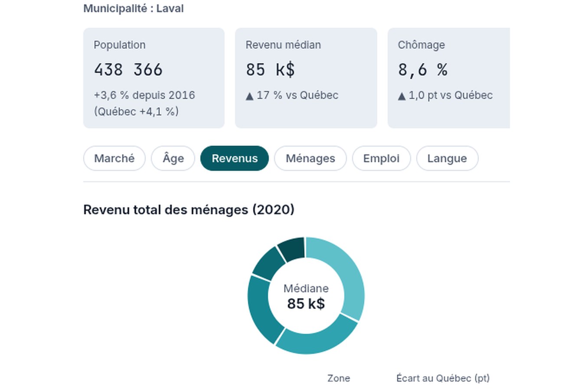The height and width of the screenshot is (392, 588).
Task: Click the 'Zone' column header
Action: (x=339, y=378)
